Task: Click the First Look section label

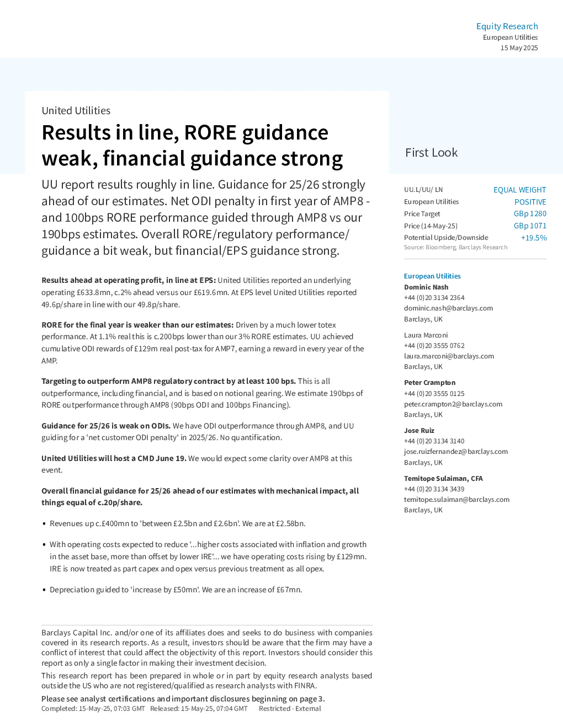Action: pos(432,153)
